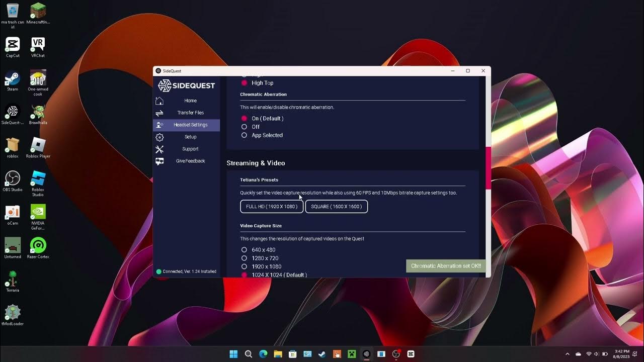Launch Microsoft Edge from taskbar
Screen dimensions: 644x362
tap(263, 354)
